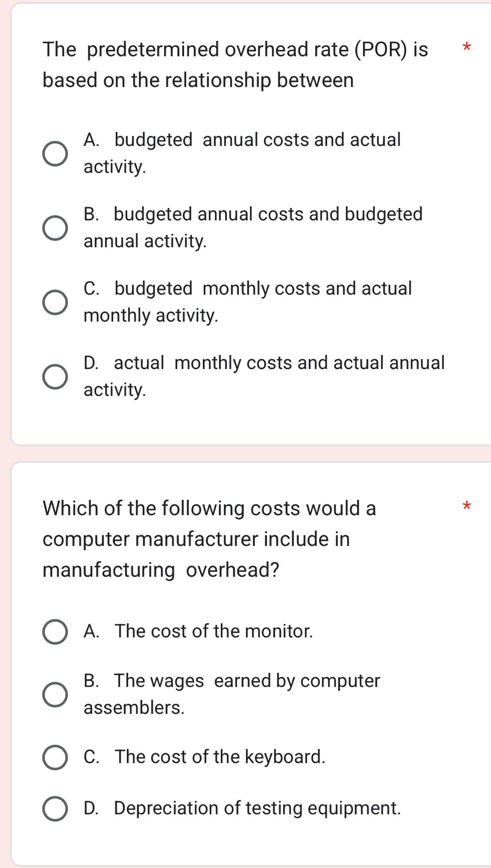Click the label text "A. budgeted annual costs and actual activity"

click(x=242, y=140)
